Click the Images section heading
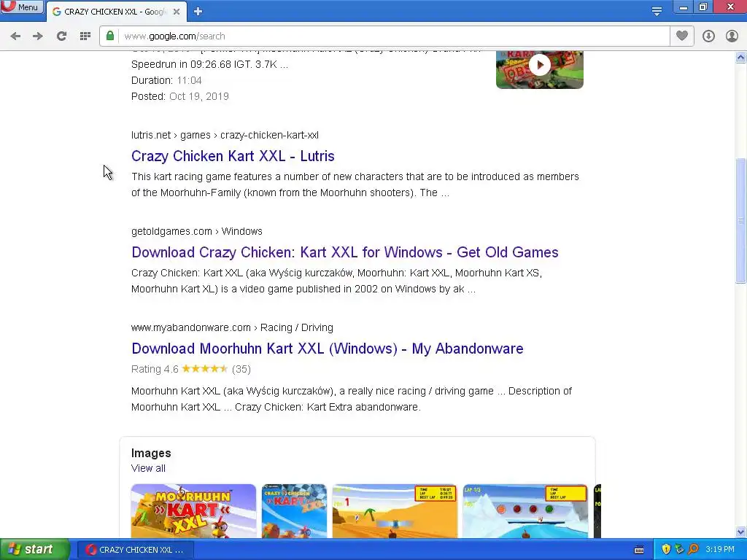747x560 pixels. (x=151, y=454)
